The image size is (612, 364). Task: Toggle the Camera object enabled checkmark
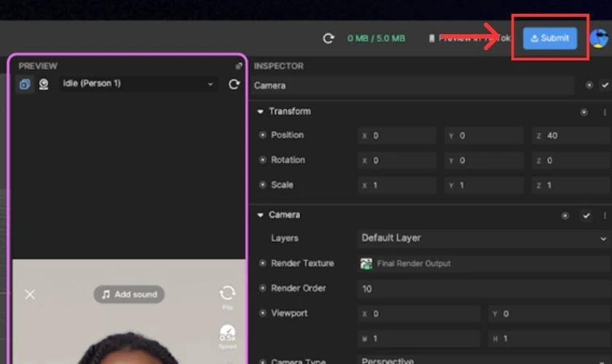point(605,85)
